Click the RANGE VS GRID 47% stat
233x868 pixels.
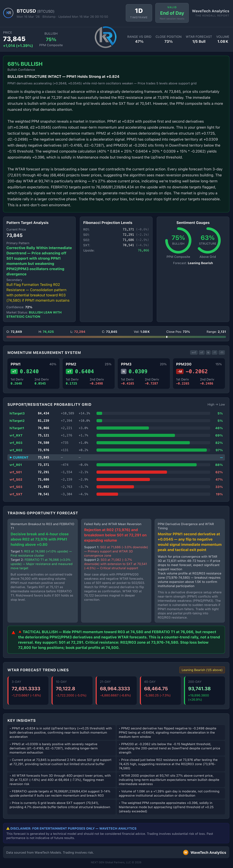click(139, 39)
